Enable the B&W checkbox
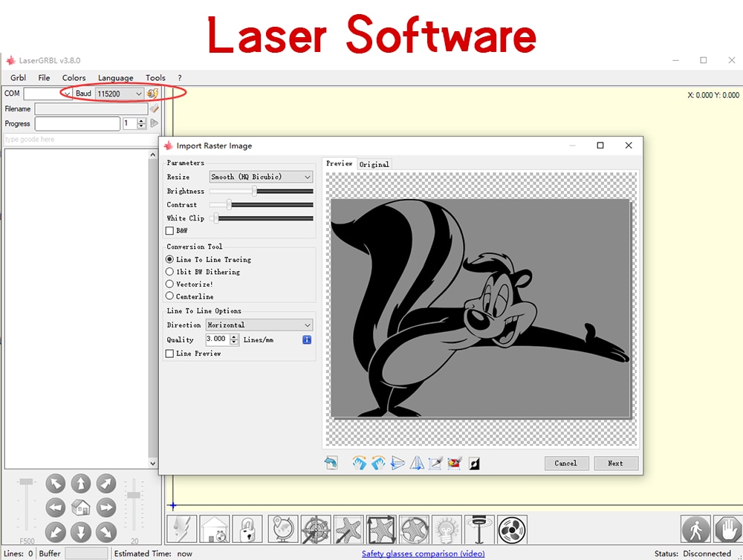This screenshot has width=743, height=560. [x=169, y=231]
